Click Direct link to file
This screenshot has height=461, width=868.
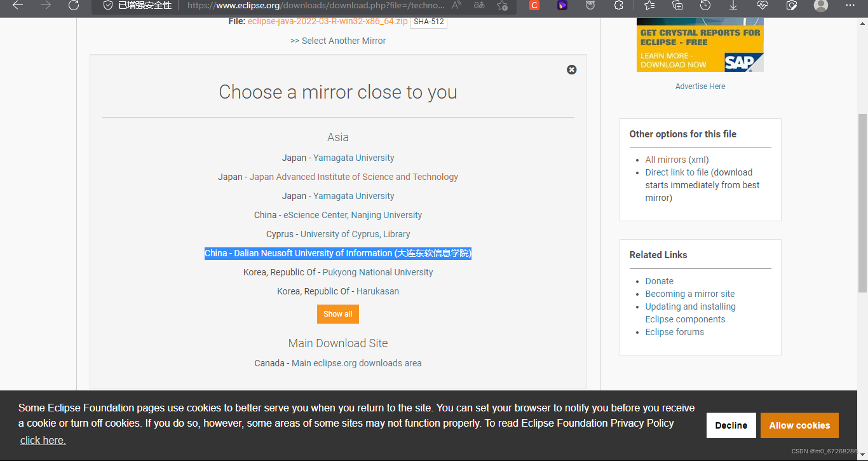[x=677, y=172]
